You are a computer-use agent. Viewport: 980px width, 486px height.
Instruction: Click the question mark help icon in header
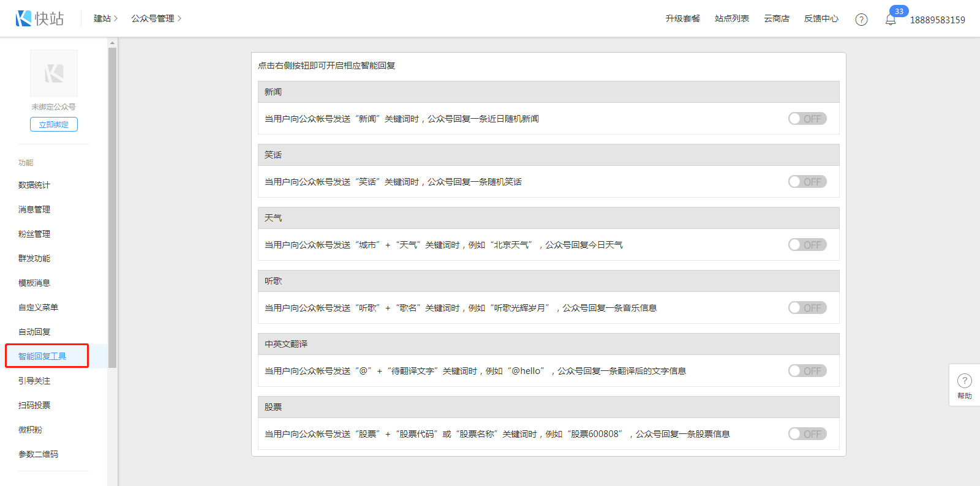pyautogui.click(x=861, y=20)
